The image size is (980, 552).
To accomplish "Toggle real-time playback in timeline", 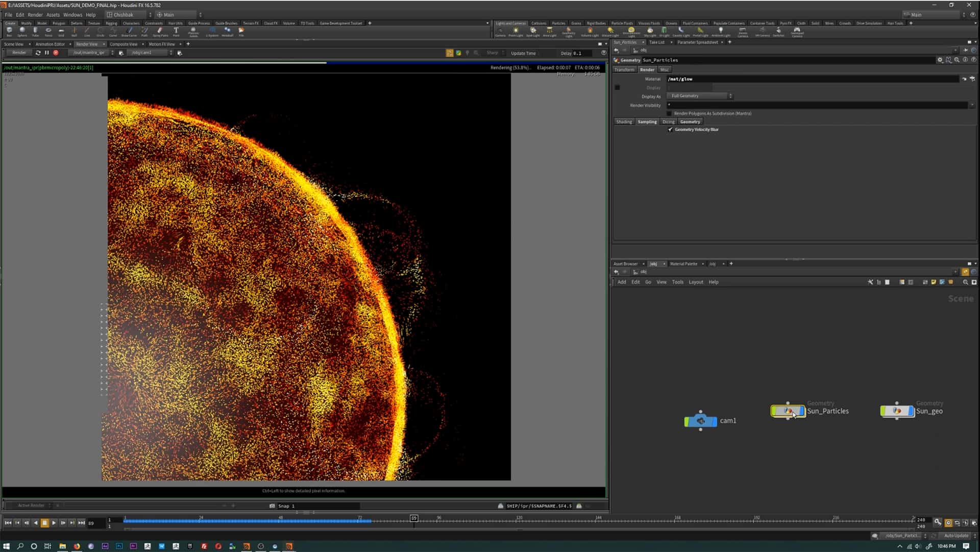I will click(948, 522).
